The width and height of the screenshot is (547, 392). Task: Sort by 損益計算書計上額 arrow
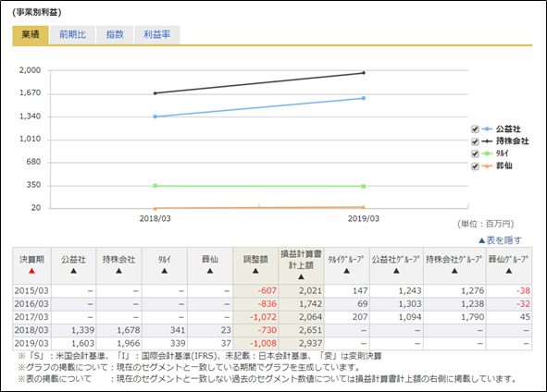(x=301, y=276)
